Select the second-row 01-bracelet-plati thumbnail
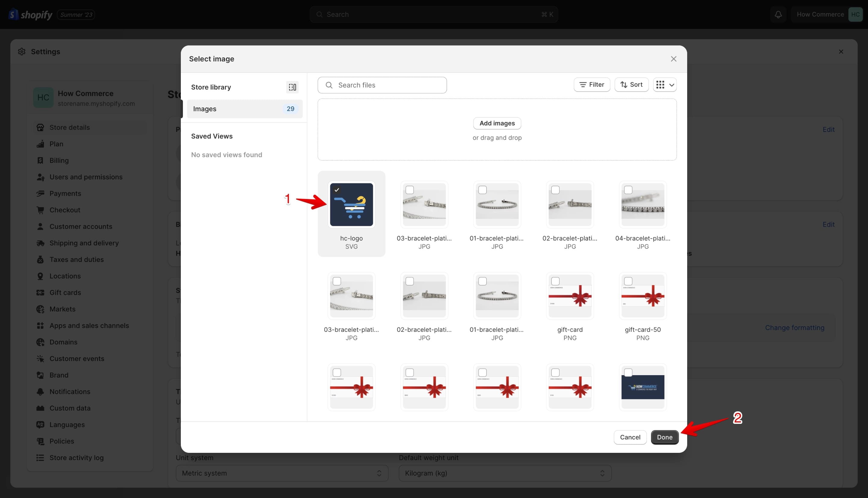Image resolution: width=868 pixels, height=498 pixels. [497, 296]
